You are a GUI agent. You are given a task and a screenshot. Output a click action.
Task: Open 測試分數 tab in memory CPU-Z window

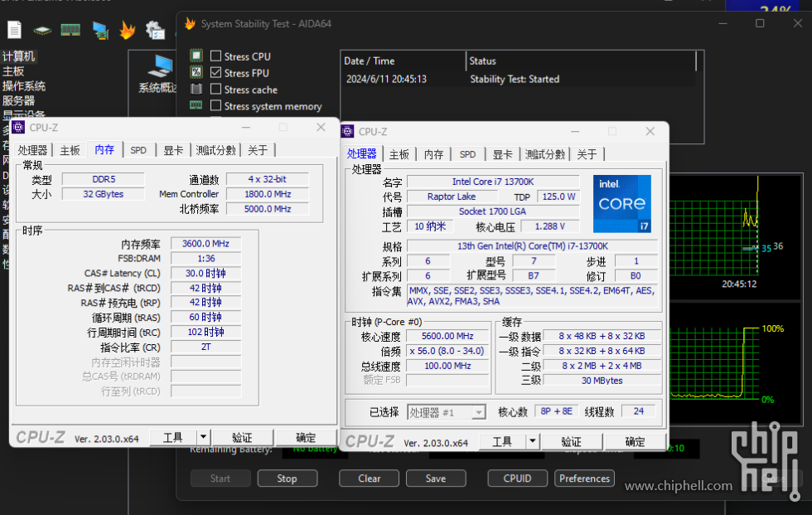(216, 150)
